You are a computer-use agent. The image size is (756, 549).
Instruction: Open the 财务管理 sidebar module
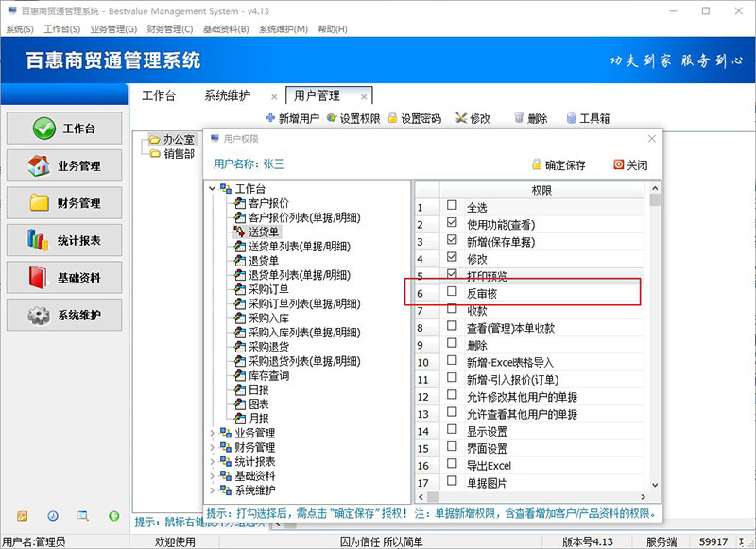click(x=64, y=203)
